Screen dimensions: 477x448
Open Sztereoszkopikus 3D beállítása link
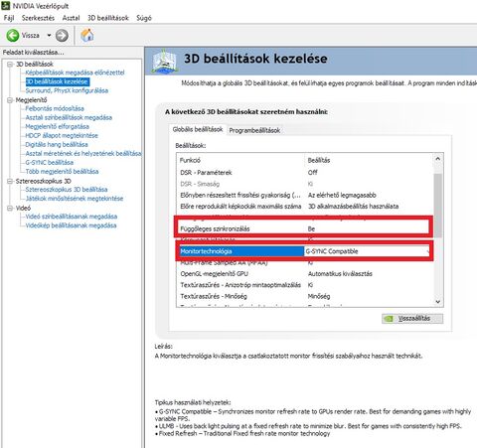67,190
